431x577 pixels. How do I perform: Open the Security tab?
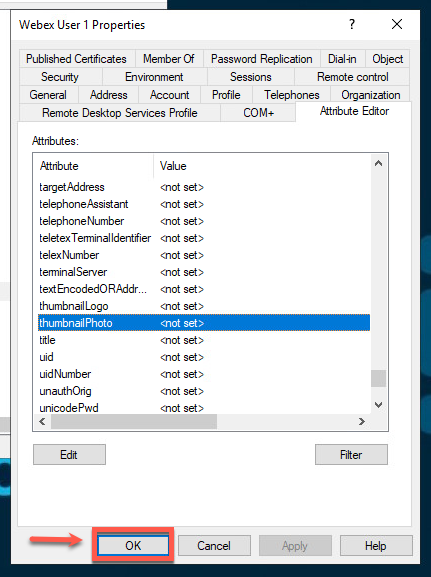click(x=60, y=77)
